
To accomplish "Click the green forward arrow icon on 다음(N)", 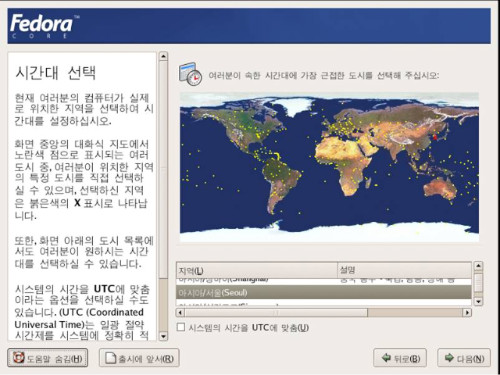I will click(449, 358).
